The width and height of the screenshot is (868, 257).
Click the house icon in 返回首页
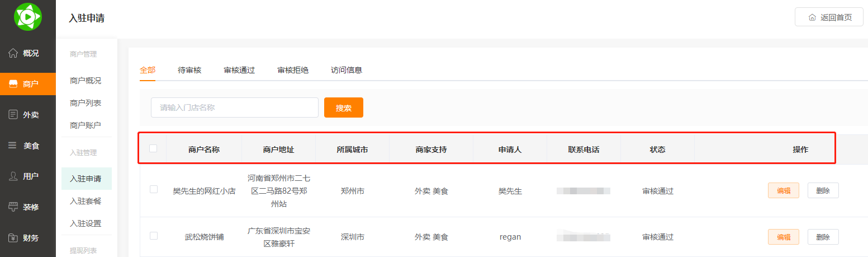[x=812, y=17]
